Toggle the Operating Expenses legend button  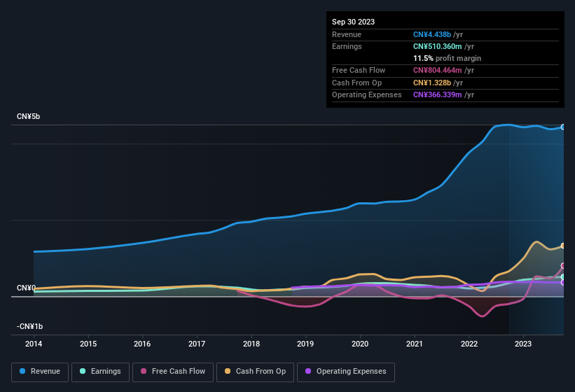(x=346, y=372)
